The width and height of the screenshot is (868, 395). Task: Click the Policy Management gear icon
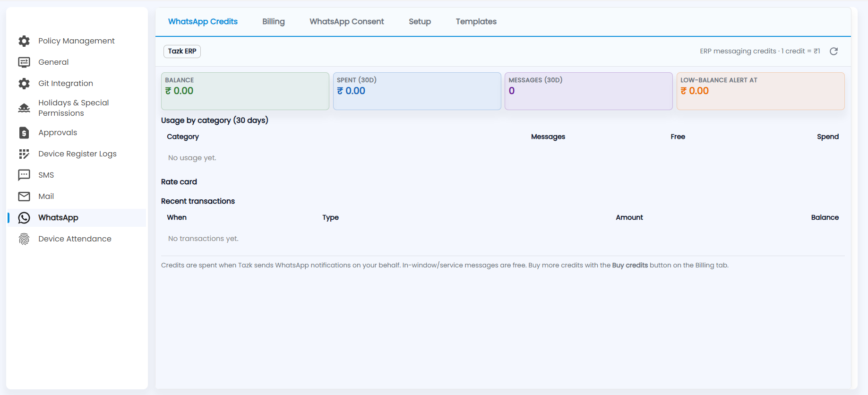tap(24, 41)
